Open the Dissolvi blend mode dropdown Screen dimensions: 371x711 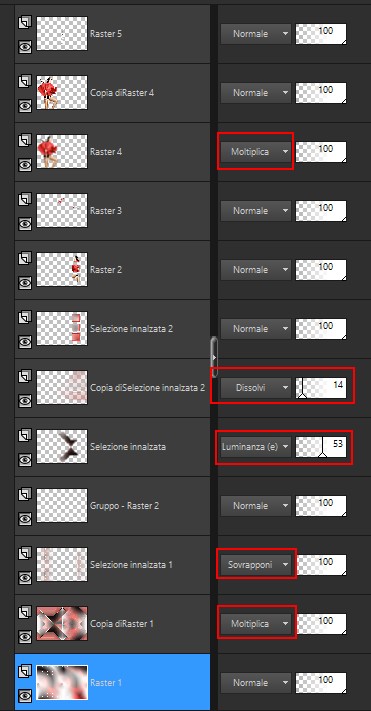pos(256,388)
